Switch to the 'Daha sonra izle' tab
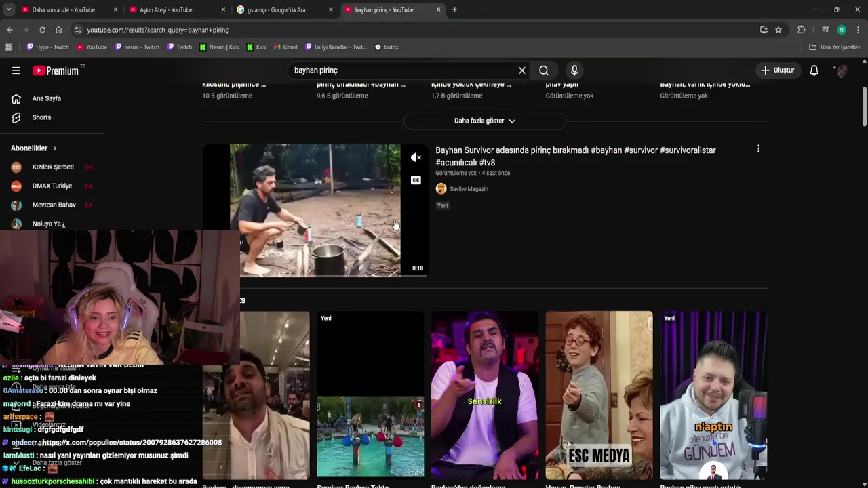This screenshot has width=868, height=488. [x=64, y=9]
